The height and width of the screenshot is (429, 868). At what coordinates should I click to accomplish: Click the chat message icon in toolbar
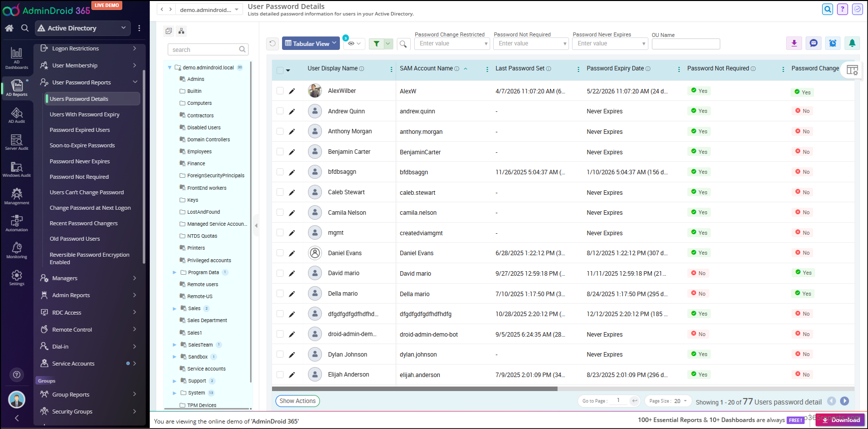814,43
